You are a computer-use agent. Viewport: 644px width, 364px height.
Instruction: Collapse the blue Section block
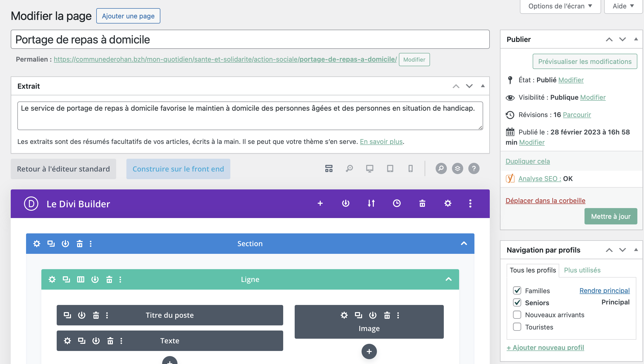[464, 244]
